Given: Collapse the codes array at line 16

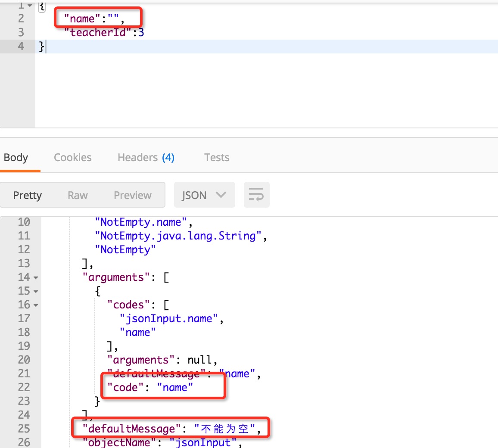Looking at the screenshot, I should (36, 305).
